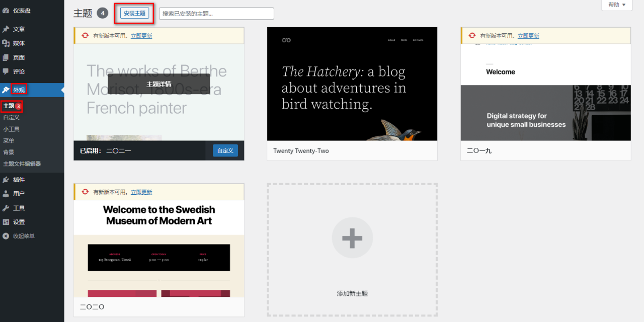Click 收起菜单 to collapse sidebar
644x322 pixels.
click(24, 236)
